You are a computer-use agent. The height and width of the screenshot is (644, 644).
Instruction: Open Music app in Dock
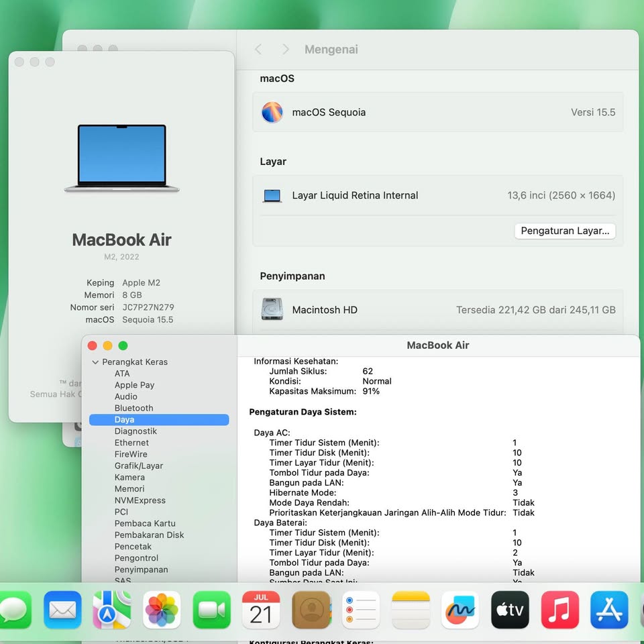[x=560, y=610]
